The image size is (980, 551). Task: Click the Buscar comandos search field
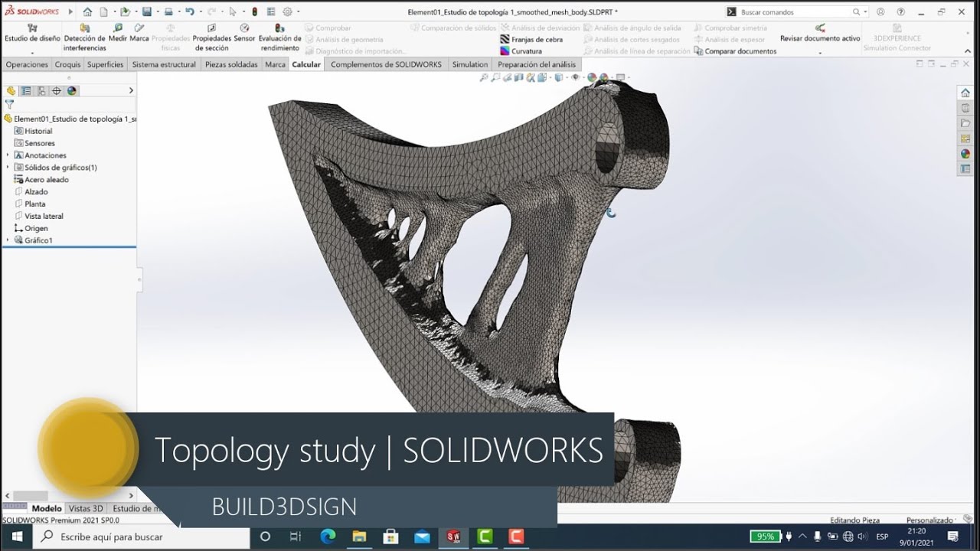tap(796, 12)
